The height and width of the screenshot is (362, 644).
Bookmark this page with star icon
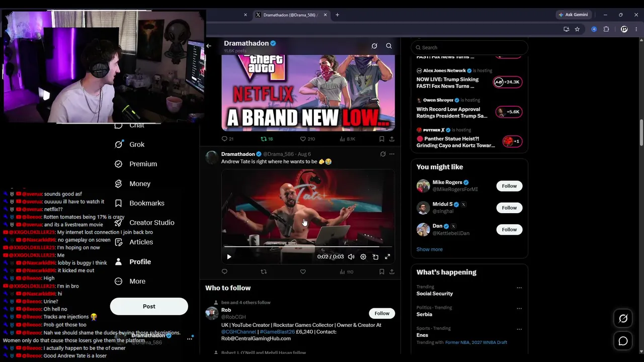[x=577, y=29]
